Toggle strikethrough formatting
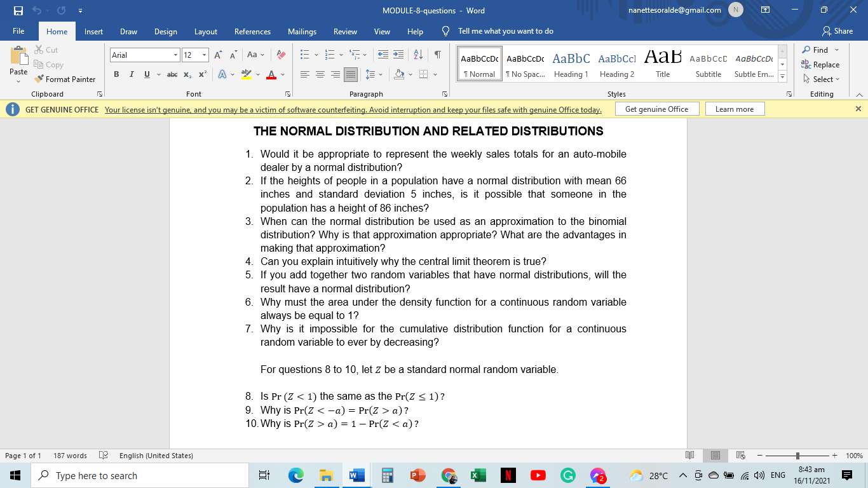868x488 pixels. click(171, 74)
